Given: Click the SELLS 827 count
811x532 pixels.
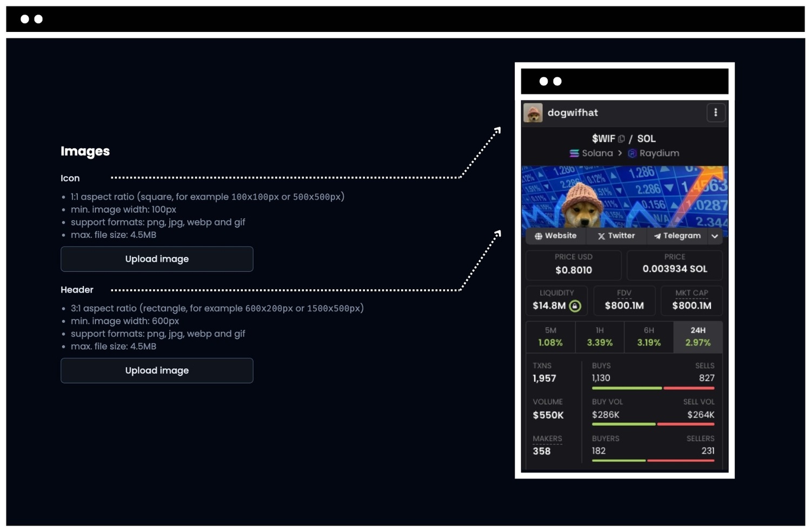Looking at the screenshot, I should click(x=707, y=378).
